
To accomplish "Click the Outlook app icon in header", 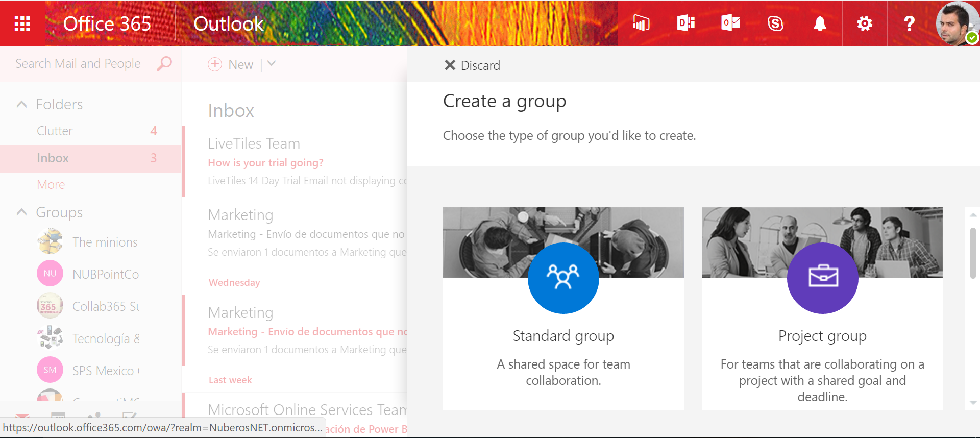I will (x=730, y=23).
